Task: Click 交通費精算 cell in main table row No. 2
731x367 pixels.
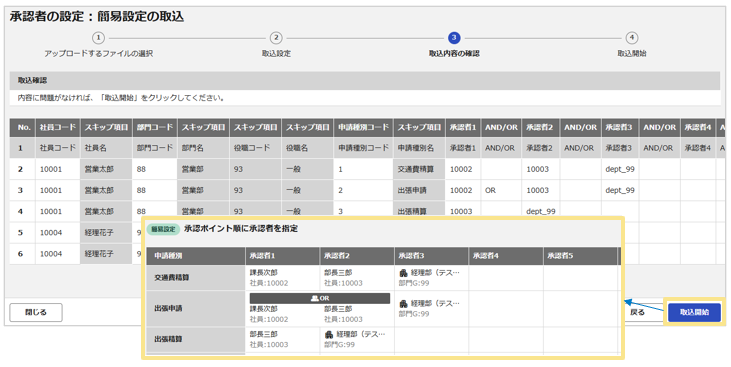Action: tap(419, 169)
